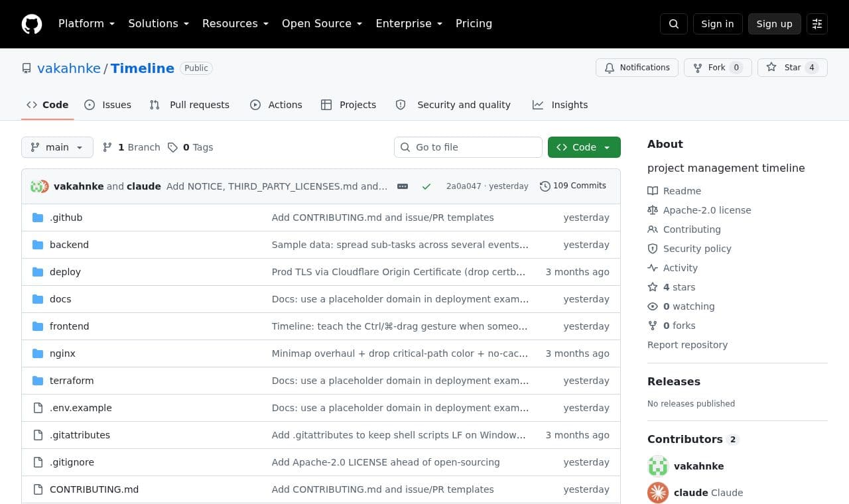Click the Star button for the repository
The image size is (849, 504).
click(793, 68)
